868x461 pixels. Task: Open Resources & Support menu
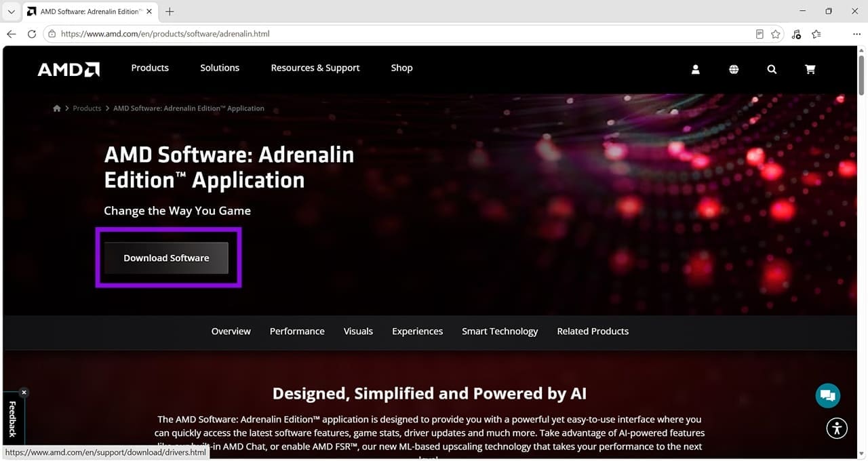point(315,68)
